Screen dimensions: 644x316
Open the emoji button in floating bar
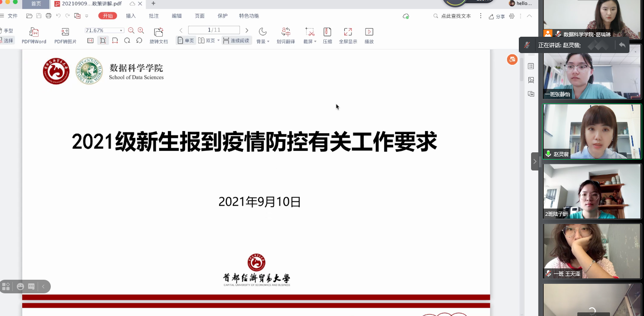pos(20,287)
